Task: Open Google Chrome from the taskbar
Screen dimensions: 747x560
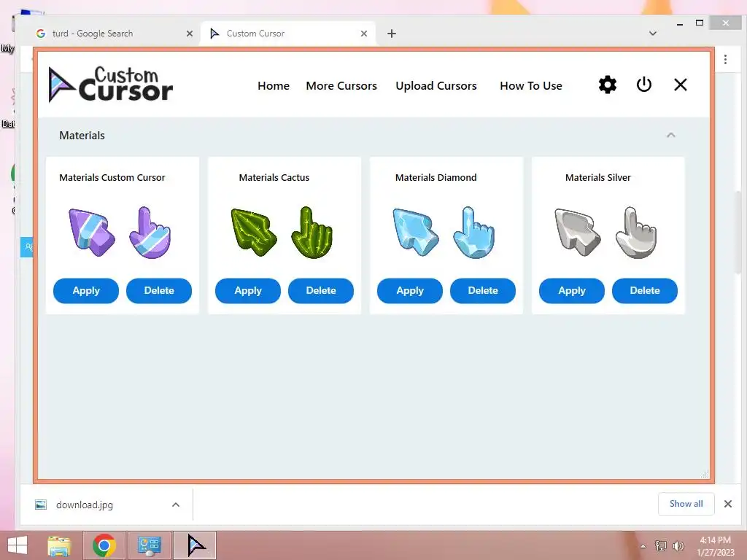Action: click(104, 545)
